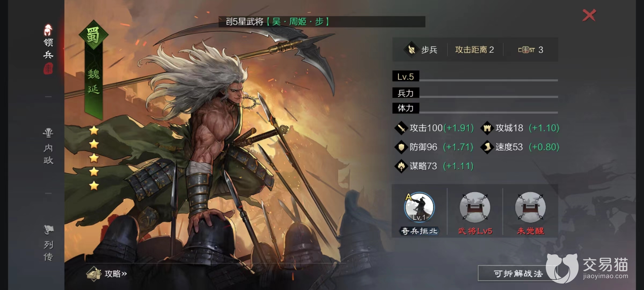Tap the 谋略 flame stat icon
This screenshot has width=644, height=290.
tap(401, 166)
